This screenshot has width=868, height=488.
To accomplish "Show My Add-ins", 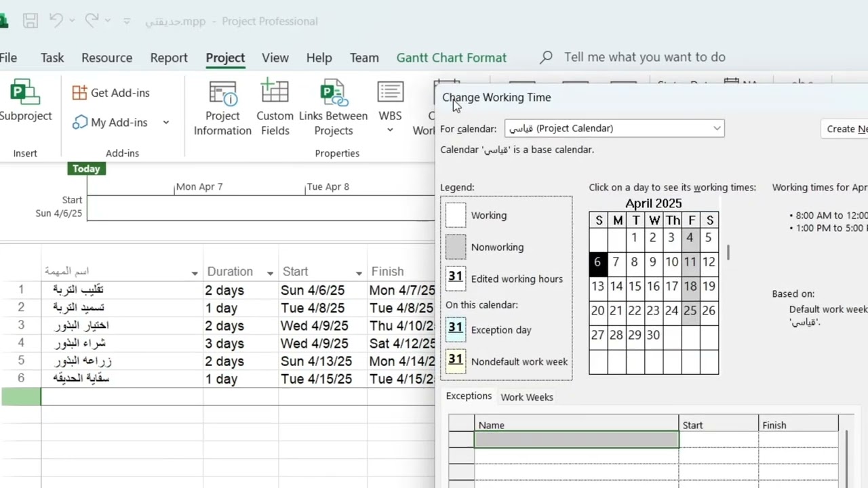I will [x=111, y=123].
